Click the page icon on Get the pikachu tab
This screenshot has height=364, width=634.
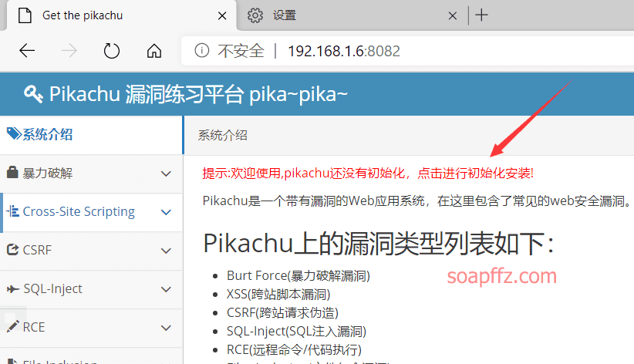(x=25, y=15)
